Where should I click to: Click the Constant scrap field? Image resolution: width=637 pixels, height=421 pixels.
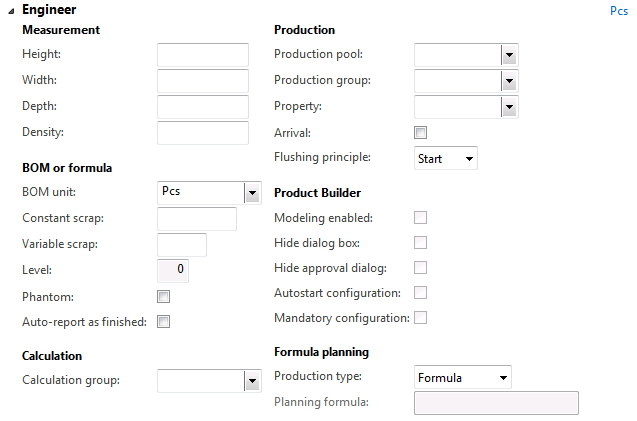[x=197, y=219]
